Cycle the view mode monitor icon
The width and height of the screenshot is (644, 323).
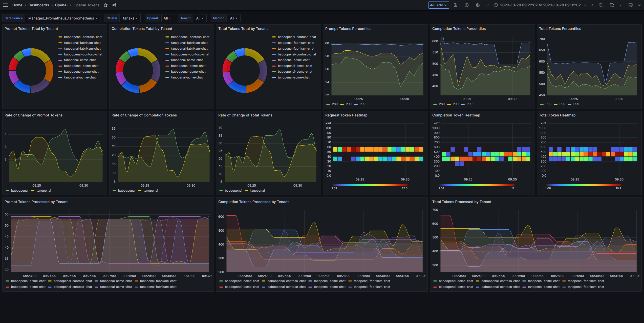[630, 5]
